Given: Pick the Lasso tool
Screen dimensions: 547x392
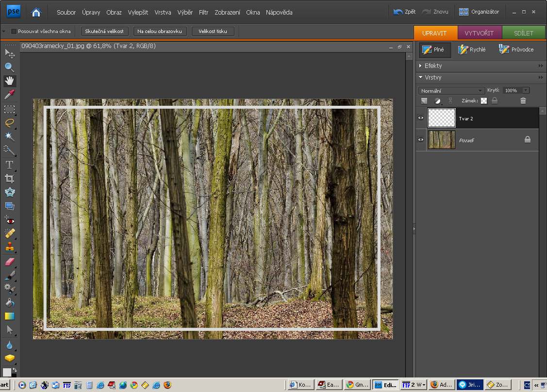Looking at the screenshot, I should tap(9, 122).
